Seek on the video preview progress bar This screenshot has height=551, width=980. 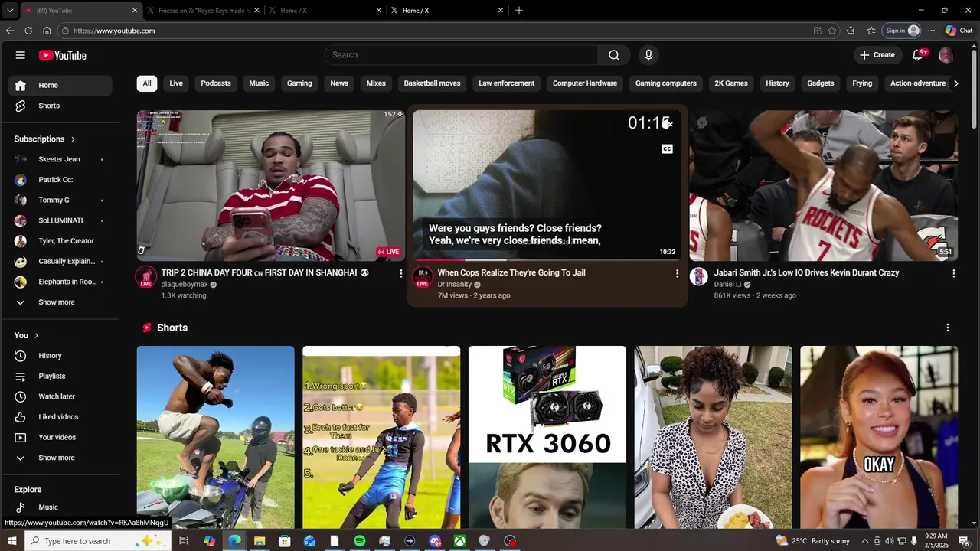[547, 260]
